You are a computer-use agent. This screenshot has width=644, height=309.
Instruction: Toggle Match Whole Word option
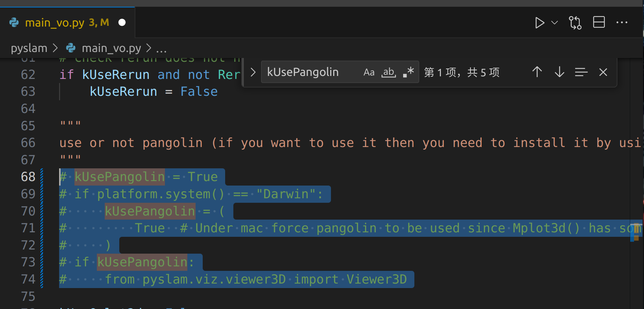389,72
